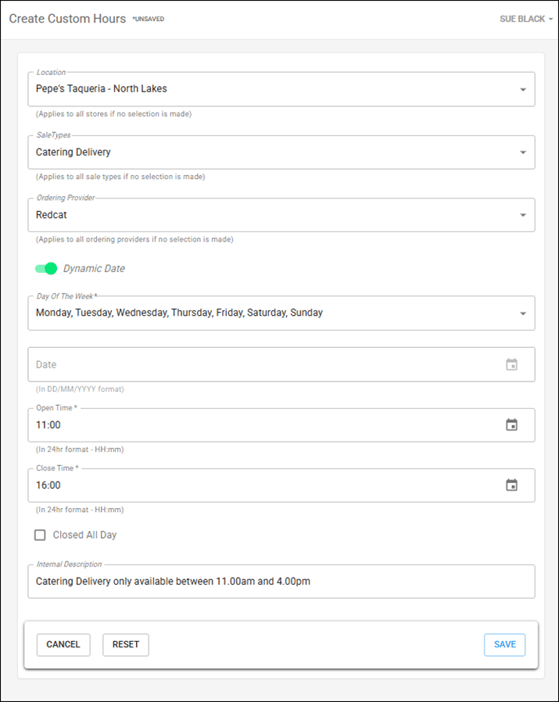Select the Pepe's Taqueria - North Lakes location box
The height and width of the screenshot is (702, 559).
tap(281, 89)
